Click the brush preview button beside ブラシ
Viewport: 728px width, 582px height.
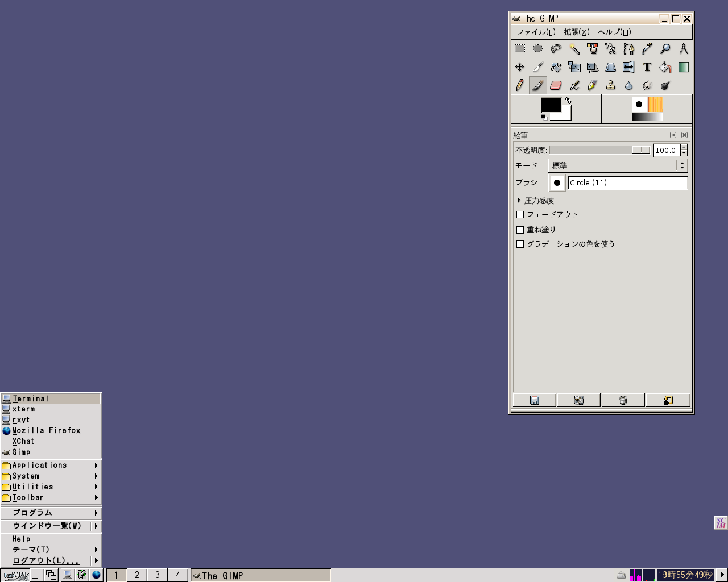pyautogui.click(x=557, y=182)
